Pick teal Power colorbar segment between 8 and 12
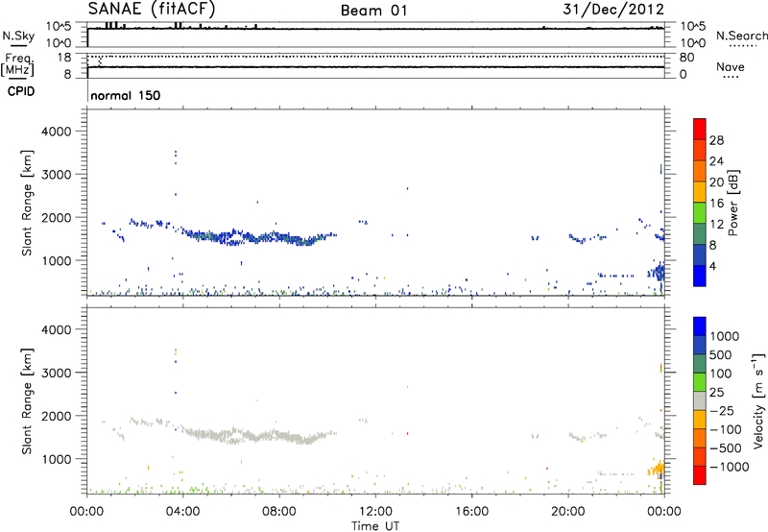The image size is (768, 532). 700,233
